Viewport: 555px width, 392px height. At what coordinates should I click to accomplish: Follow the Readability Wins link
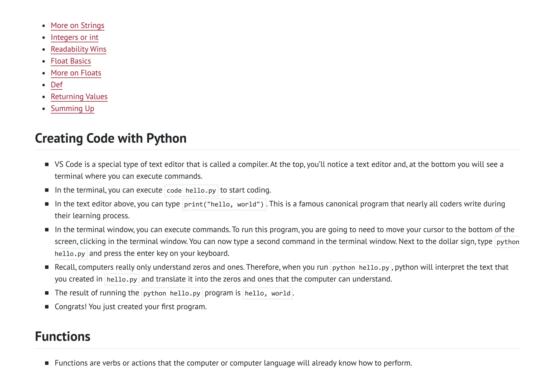tap(78, 49)
